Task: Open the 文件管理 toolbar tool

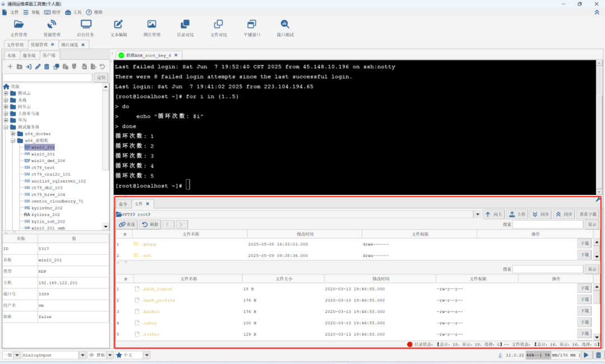Action: pos(18,29)
